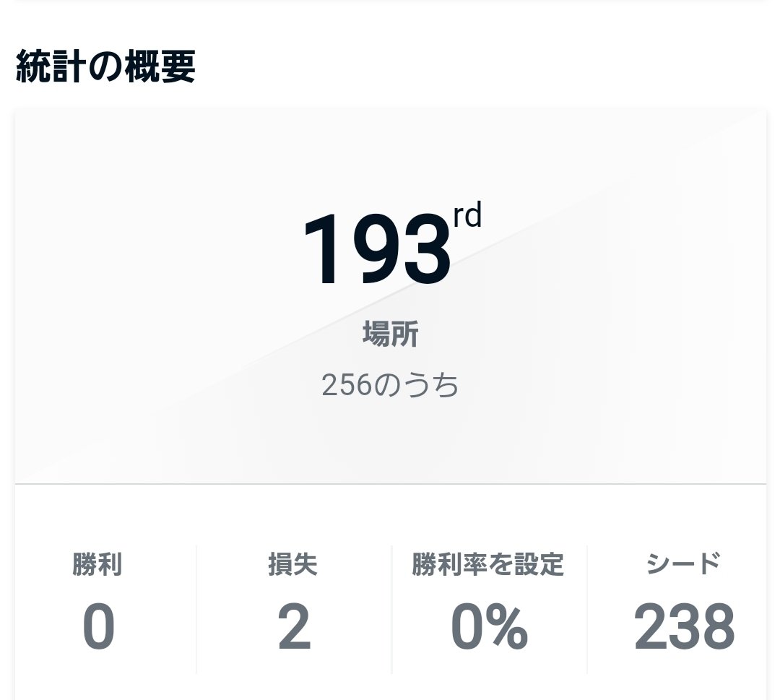Click the wins value 0
This screenshot has height=700, width=780.
point(98,627)
